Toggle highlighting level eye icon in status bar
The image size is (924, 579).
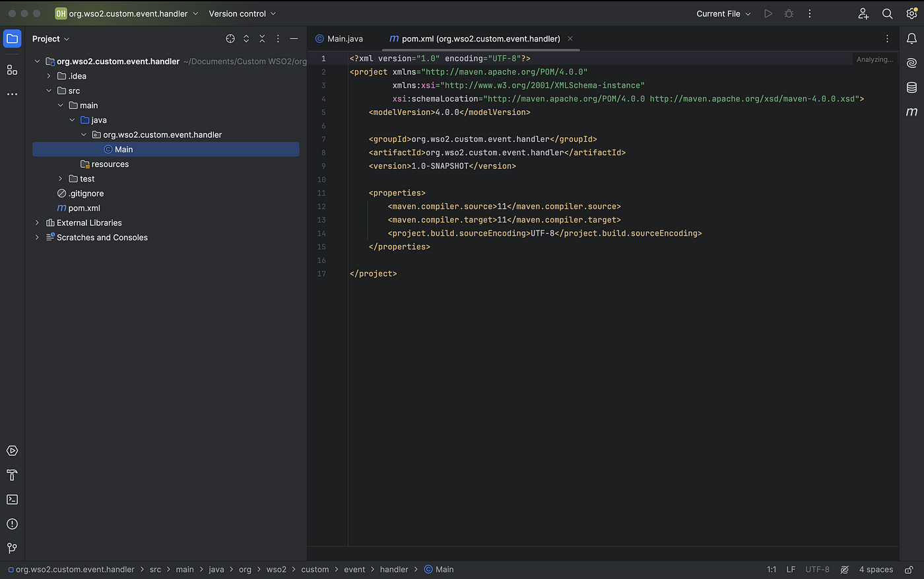(x=844, y=570)
